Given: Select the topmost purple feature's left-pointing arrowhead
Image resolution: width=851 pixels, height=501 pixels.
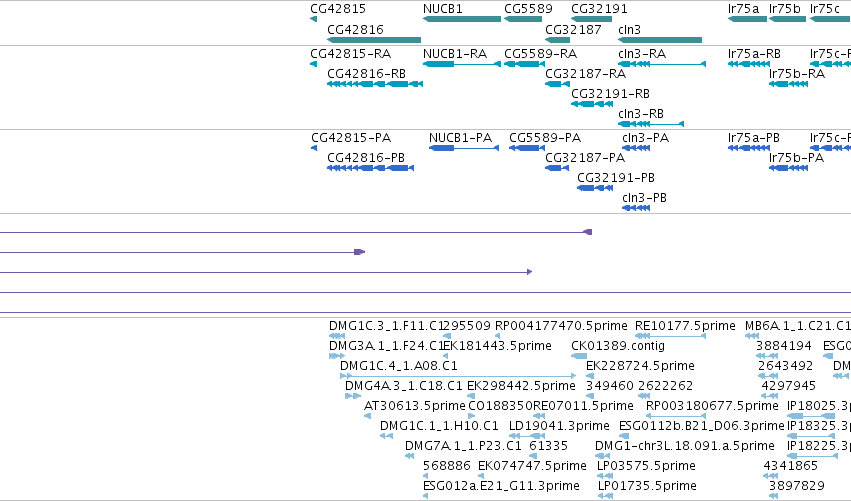Looking at the screenshot, I should pos(587,232).
